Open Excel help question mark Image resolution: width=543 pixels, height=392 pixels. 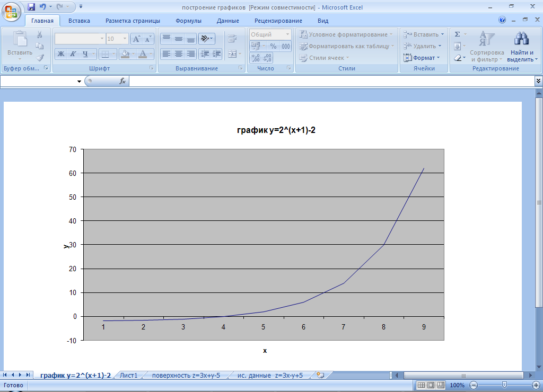click(502, 20)
